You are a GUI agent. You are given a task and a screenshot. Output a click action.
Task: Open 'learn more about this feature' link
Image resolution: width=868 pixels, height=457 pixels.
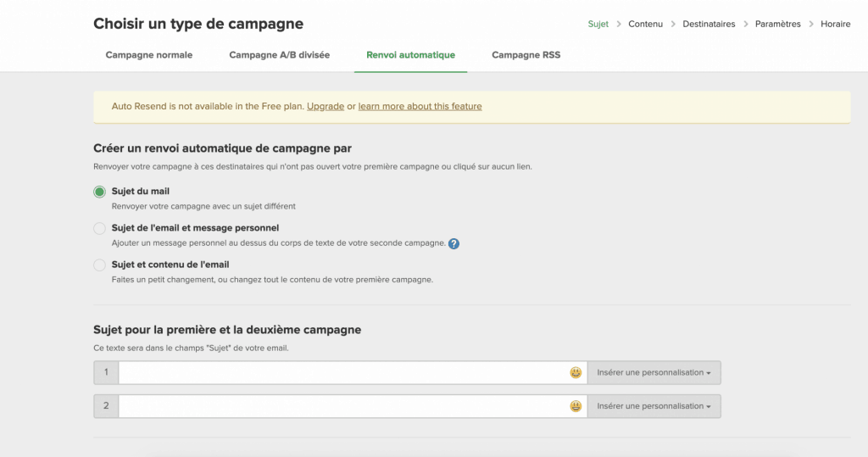[420, 107]
